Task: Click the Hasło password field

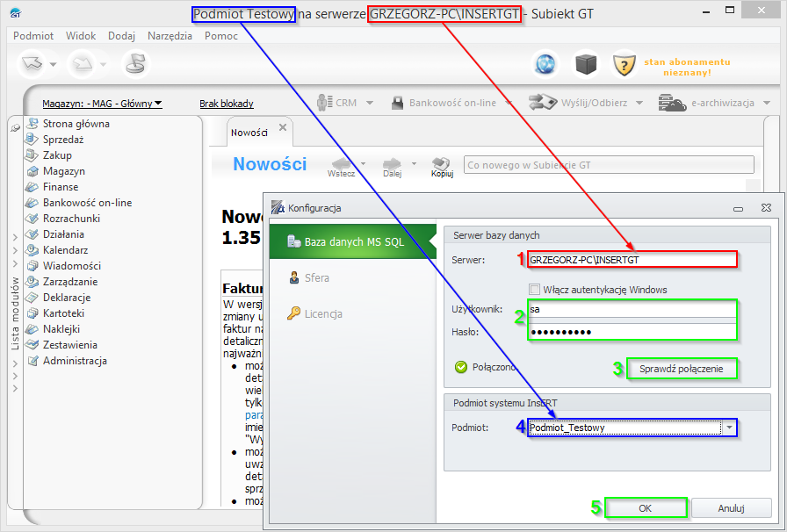Action: [632, 332]
